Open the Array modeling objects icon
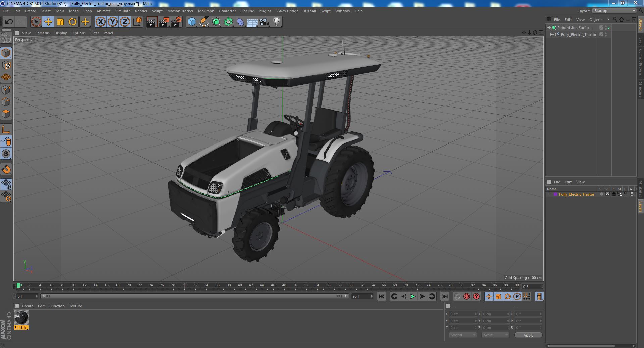The image size is (644, 348). pyautogui.click(x=228, y=22)
